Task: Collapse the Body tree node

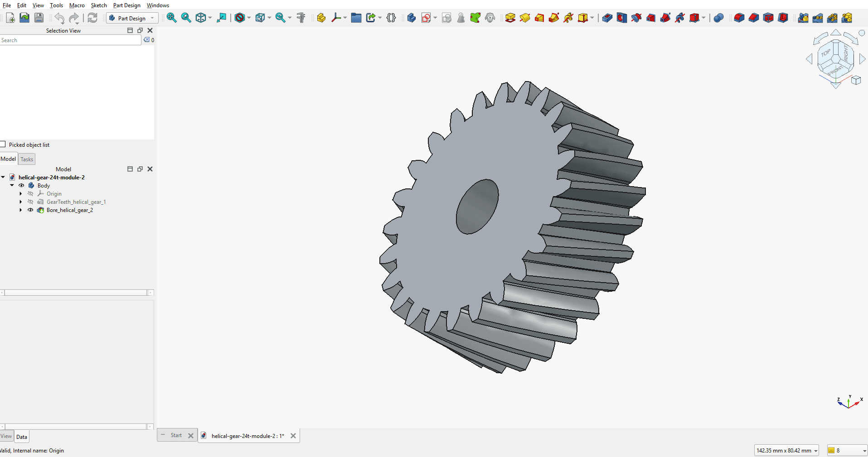Action: pyautogui.click(x=12, y=186)
